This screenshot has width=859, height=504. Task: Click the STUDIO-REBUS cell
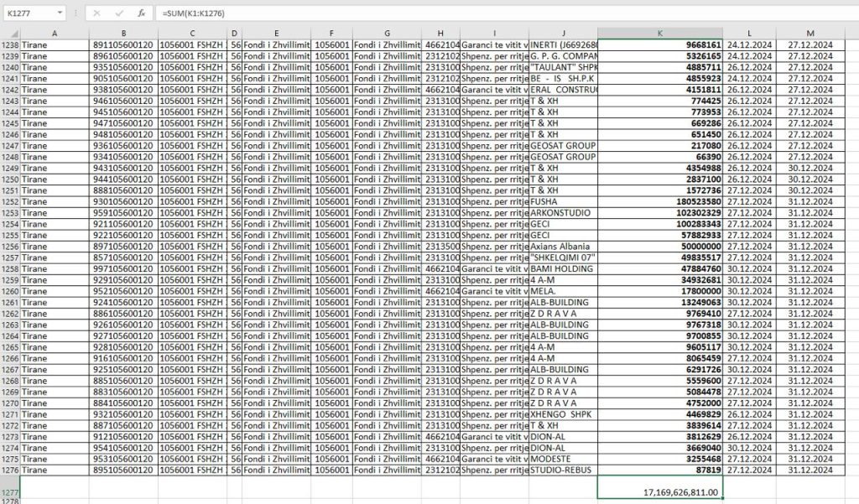pos(563,470)
